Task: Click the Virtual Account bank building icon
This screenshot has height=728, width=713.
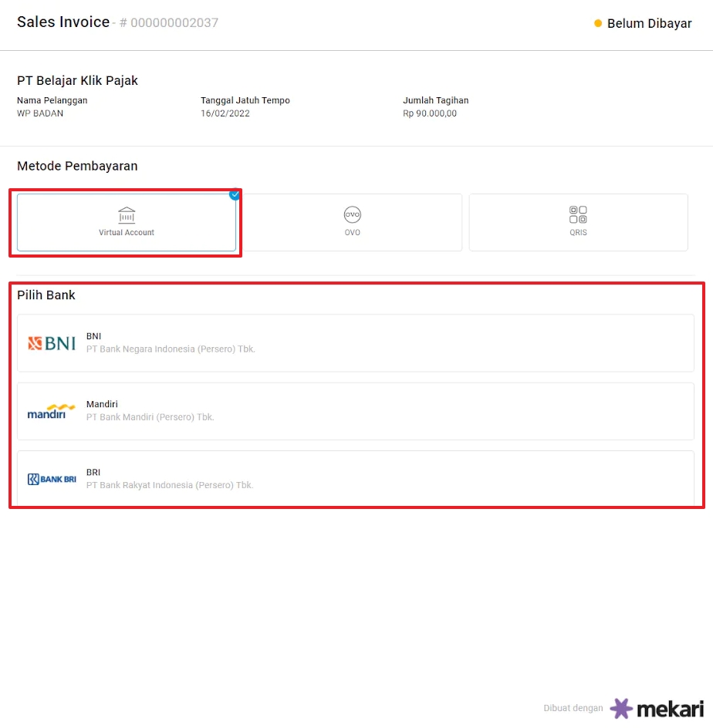Action: 127,215
